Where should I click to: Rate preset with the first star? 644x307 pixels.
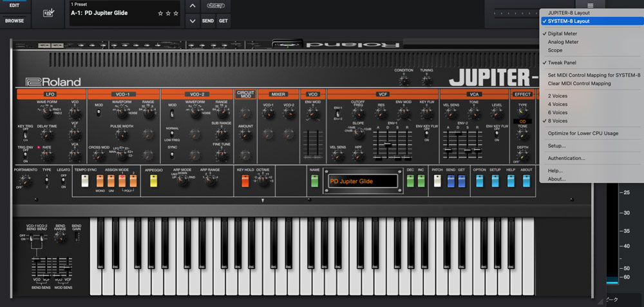pyautogui.click(x=160, y=13)
